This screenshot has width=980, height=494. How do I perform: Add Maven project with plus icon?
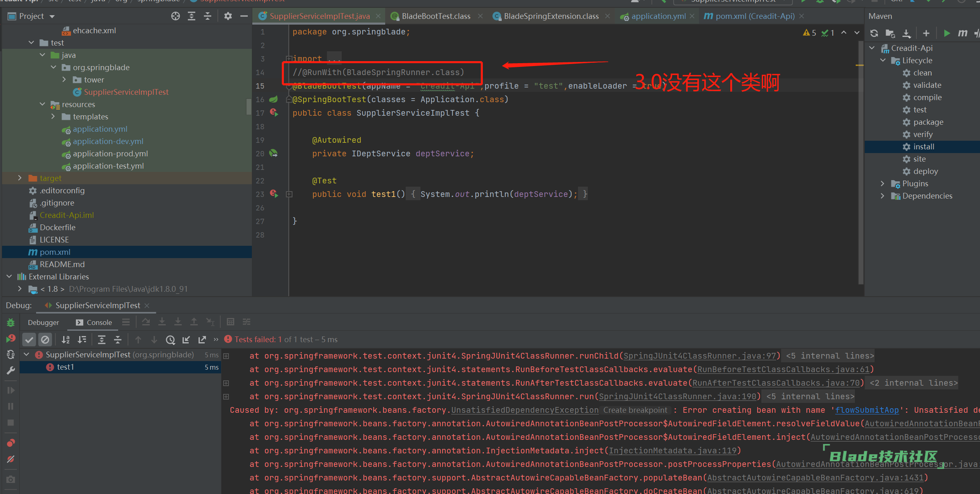point(926,33)
